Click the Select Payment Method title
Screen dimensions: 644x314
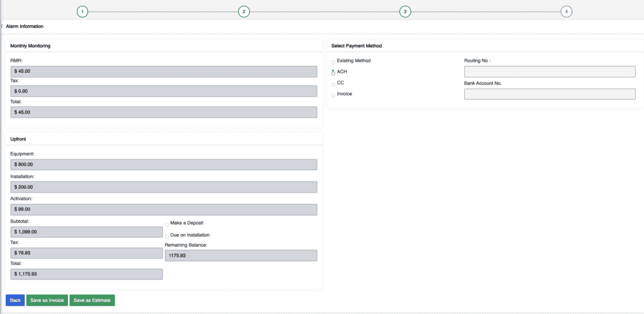(357, 46)
